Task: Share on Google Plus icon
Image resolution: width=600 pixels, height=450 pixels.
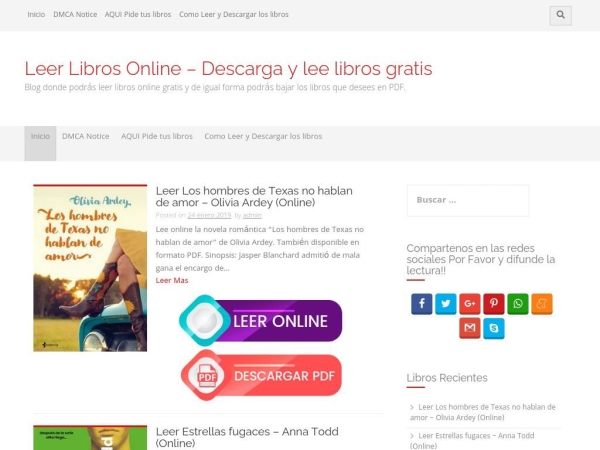Action: click(470, 304)
